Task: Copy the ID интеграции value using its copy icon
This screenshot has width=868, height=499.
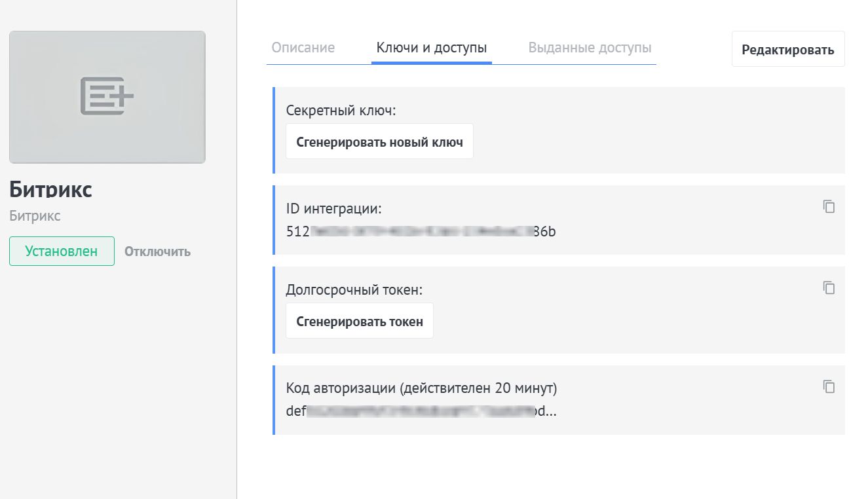Action: 829,206
